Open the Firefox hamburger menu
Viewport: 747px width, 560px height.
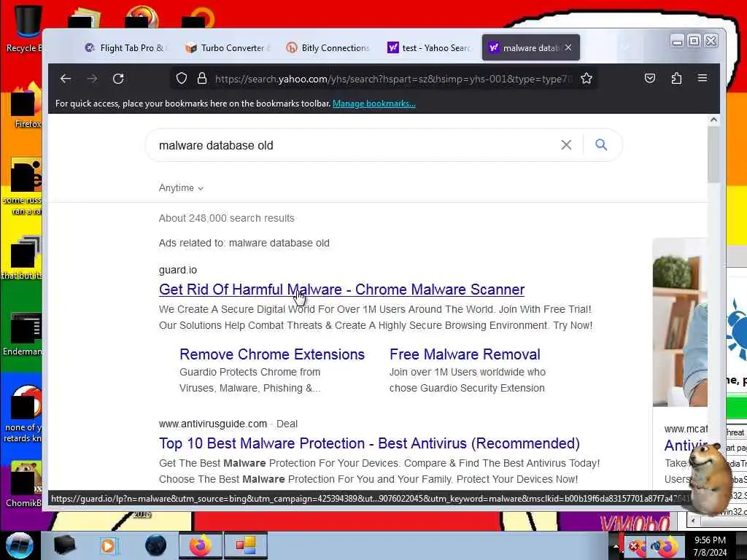[703, 78]
